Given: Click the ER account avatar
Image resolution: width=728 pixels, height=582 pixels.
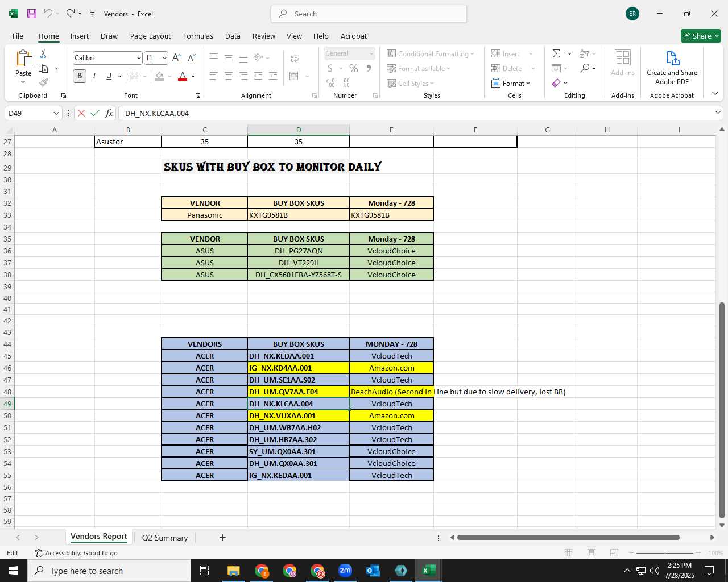Looking at the screenshot, I should [632, 14].
